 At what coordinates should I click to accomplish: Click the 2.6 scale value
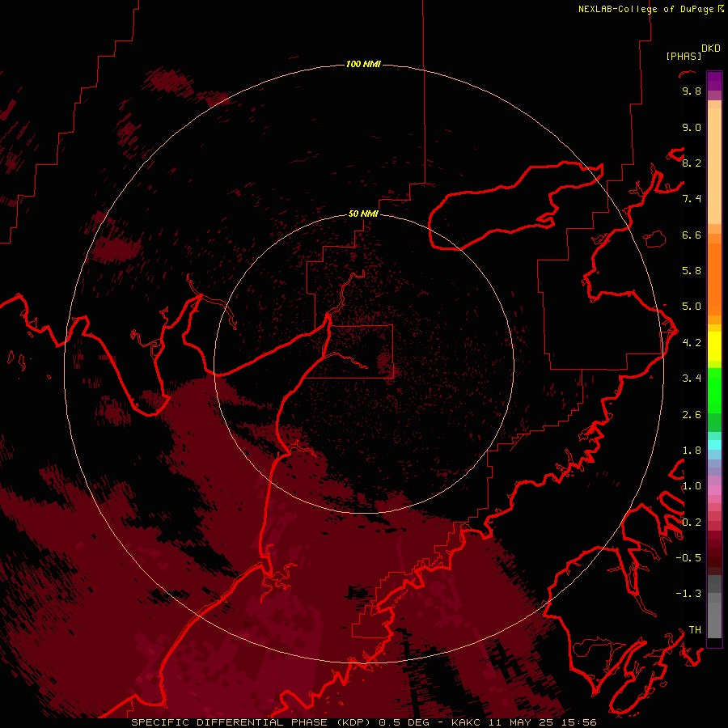(692, 415)
